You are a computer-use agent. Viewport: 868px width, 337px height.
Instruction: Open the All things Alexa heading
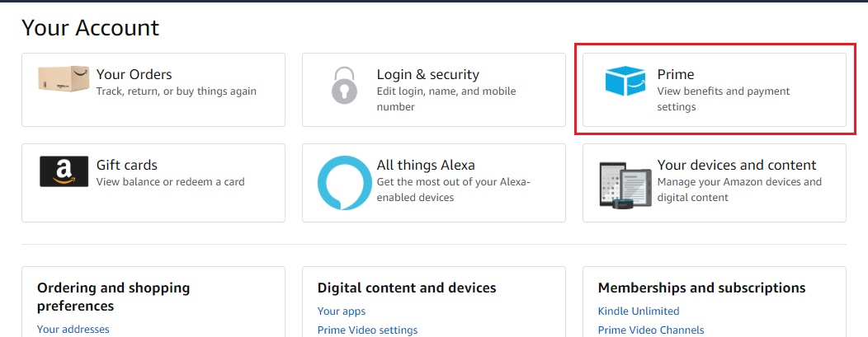point(426,165)
